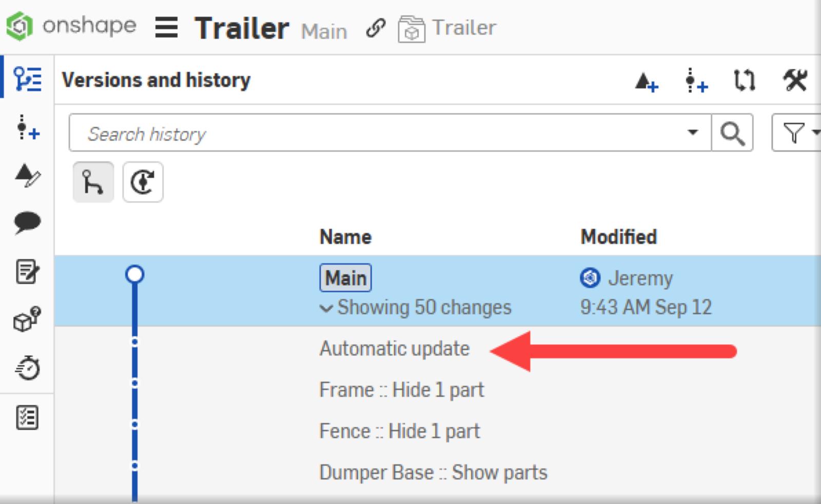Open the Comments speech bubble panel
This screenshot has width=821, height=504.
pyautogui.click(x=27, y=223)
